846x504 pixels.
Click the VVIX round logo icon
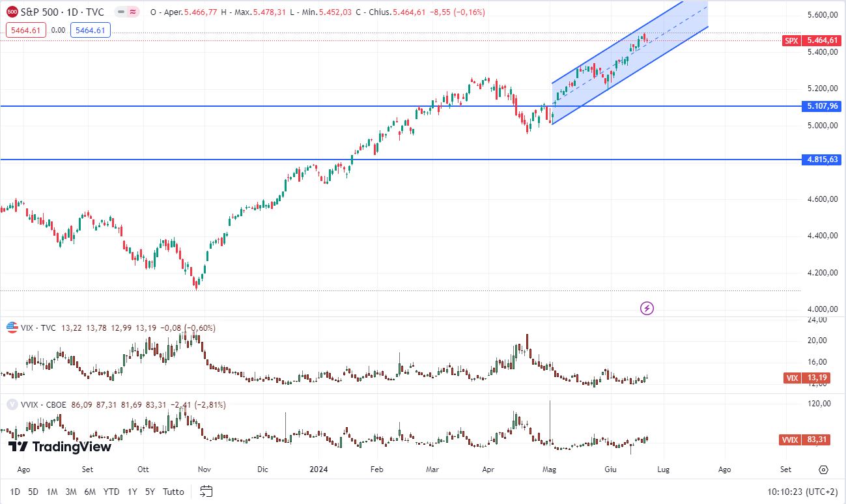[x=12, y=404]
